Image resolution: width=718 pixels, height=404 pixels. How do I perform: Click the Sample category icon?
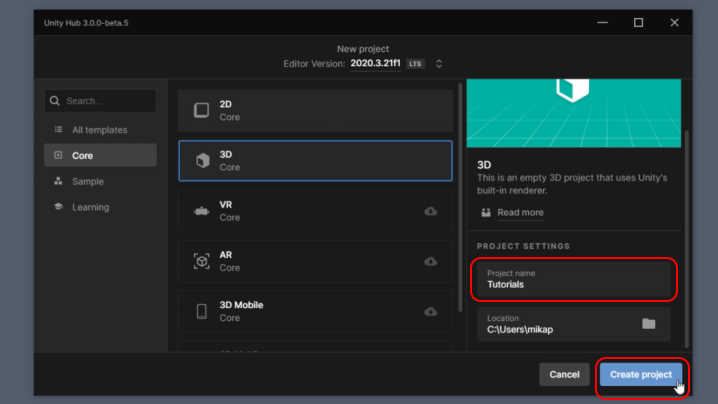tap(58, 181)
